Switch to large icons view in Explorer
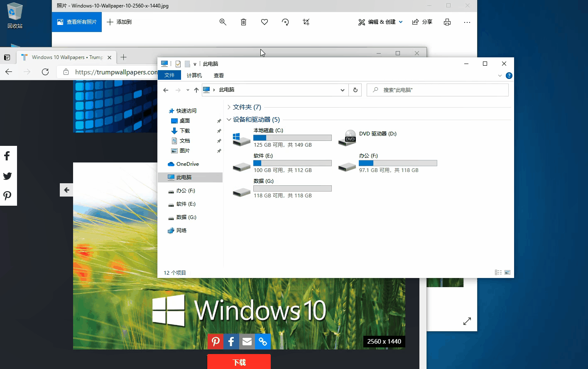Viewport: 588px width, 369px height. pos(507,273)
